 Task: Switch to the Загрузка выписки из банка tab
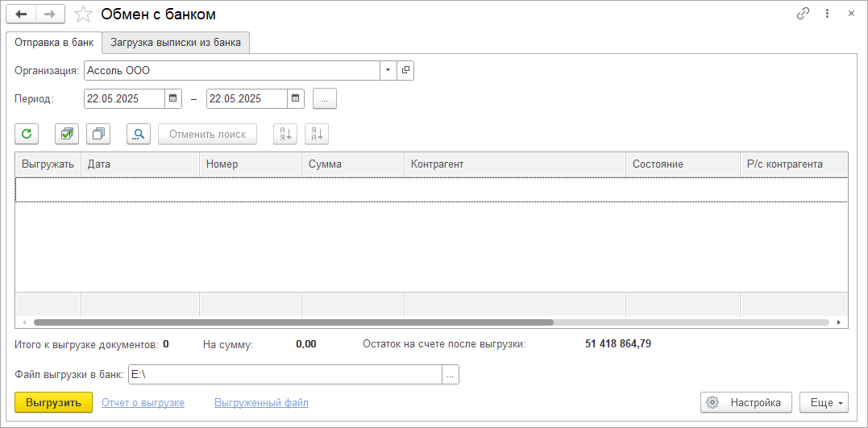pos(176,43)
